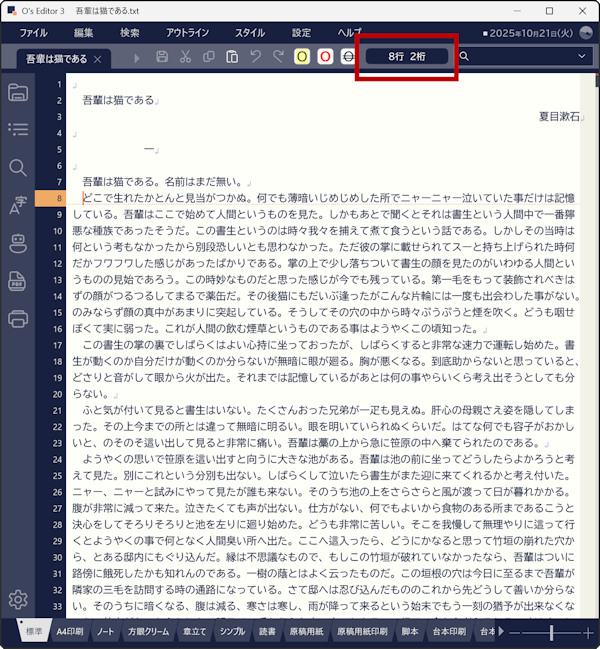Open the AI assistant robot panel

pyautogui.click(x=17, y=243)
